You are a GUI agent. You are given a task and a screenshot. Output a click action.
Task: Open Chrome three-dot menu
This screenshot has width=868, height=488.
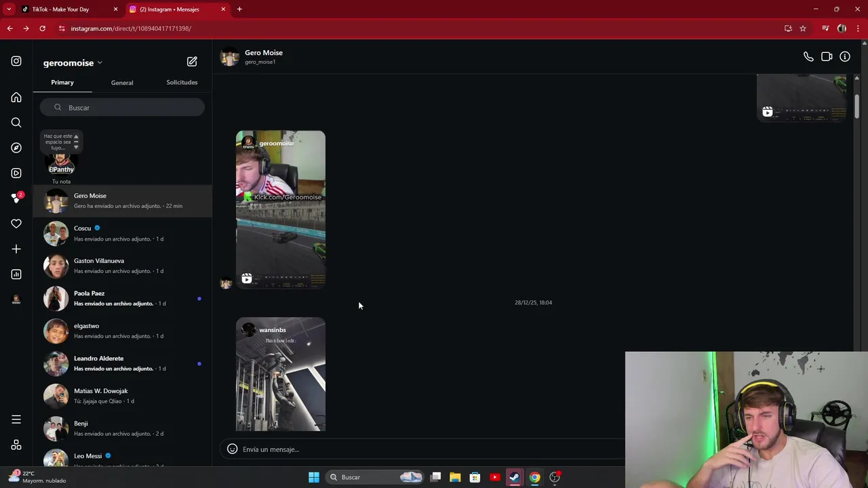pos(859,28)
